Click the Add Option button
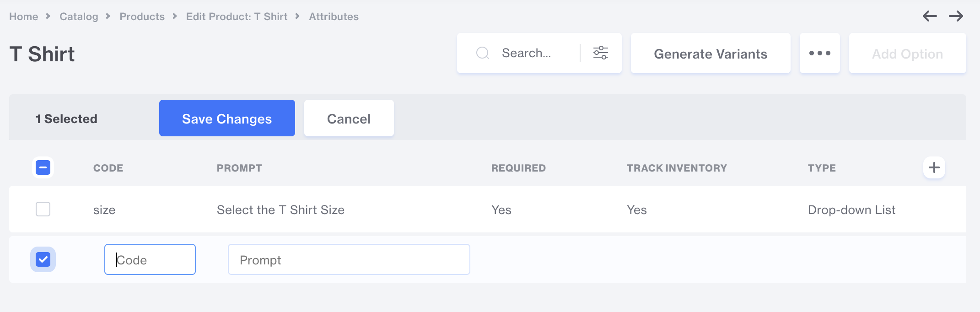Viewport: 980px width, 312px height. (907, 53)
